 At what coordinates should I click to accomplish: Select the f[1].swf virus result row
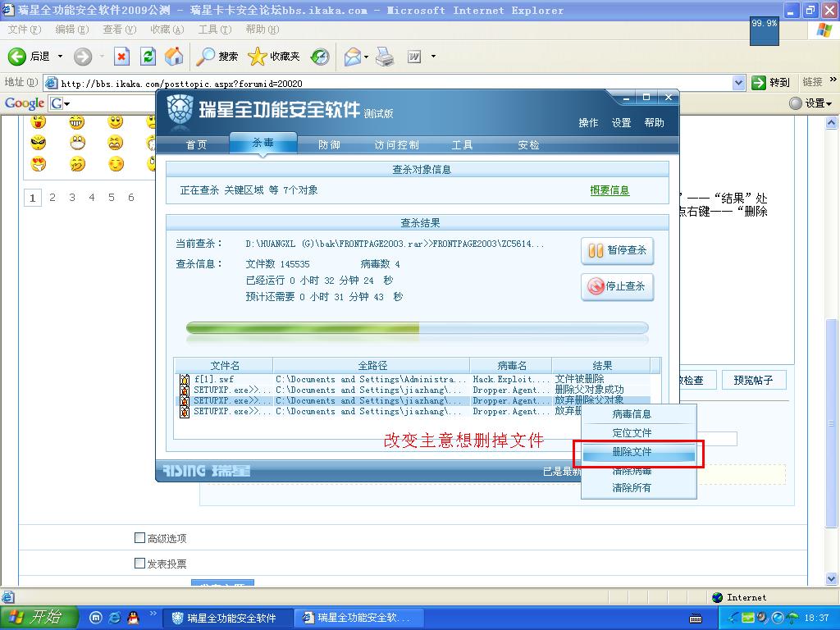pos(414,379)
